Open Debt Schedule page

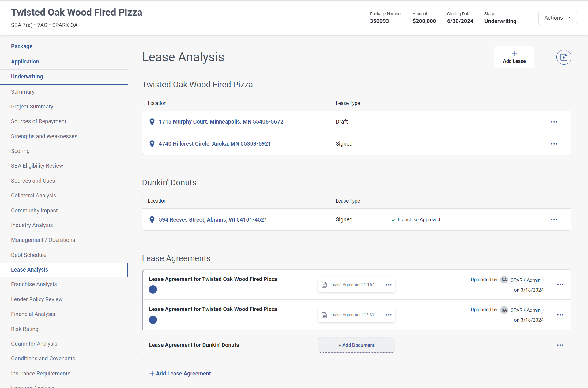pyautogui.click(x=29, y=255)
